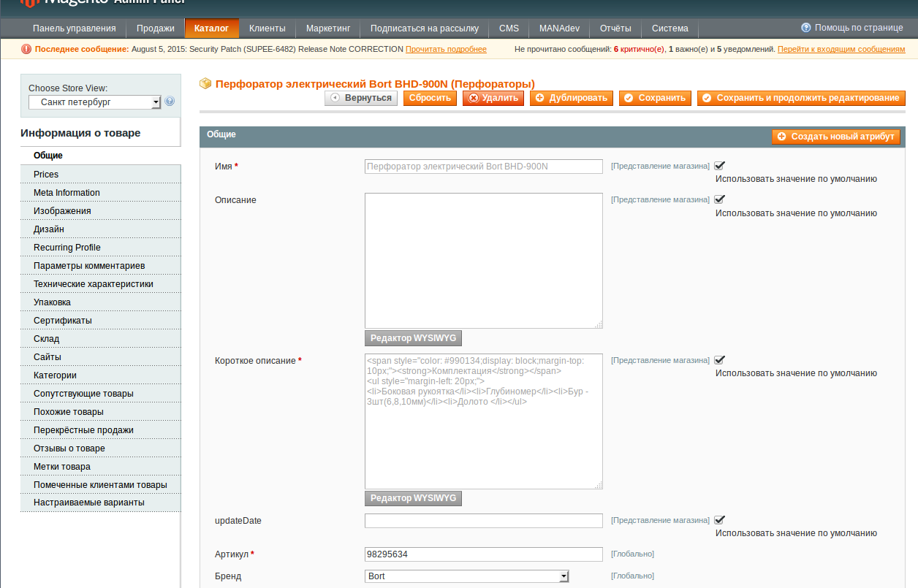Click the page help icon in header

pos(806,28)
